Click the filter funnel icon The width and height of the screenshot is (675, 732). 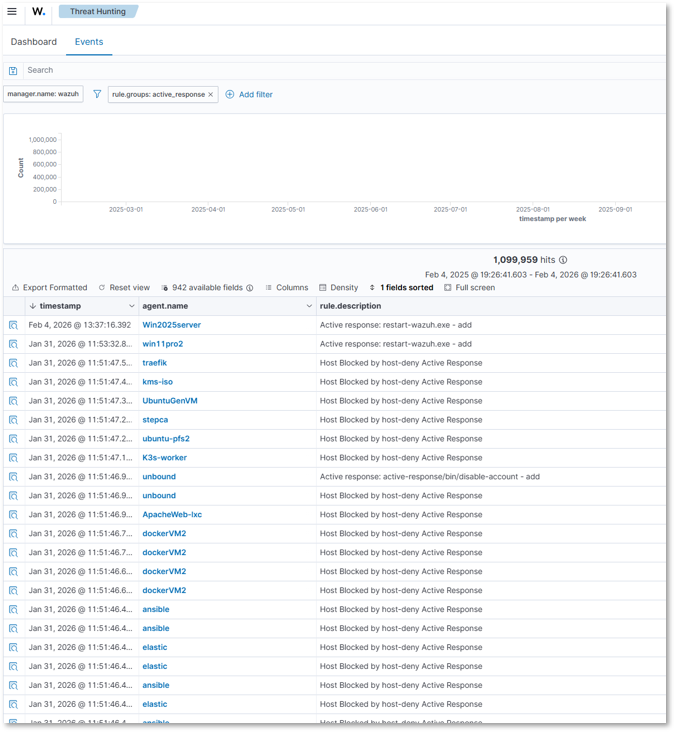click(x=97, y=94)
